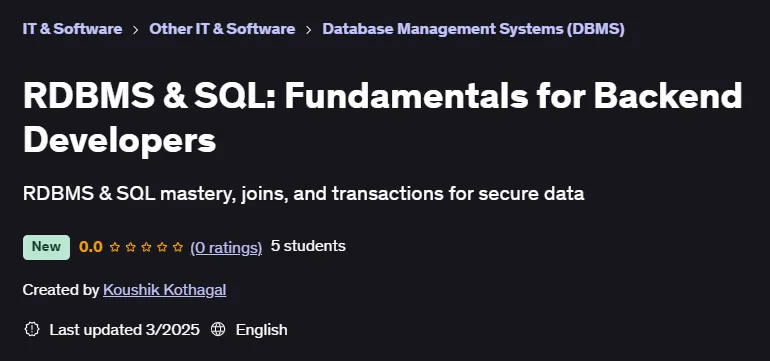This screenshot has width=770, height=361.
Task: Click the course subtitle about joins and transactions
Action: 303,194
